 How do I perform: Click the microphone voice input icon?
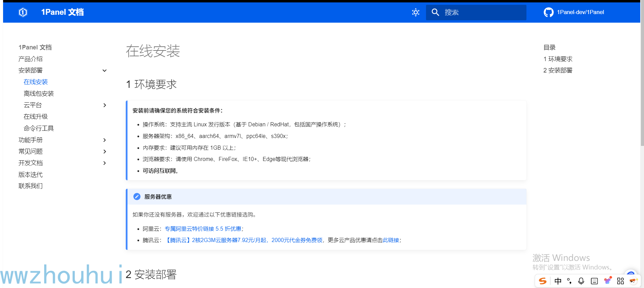(581, 281)
